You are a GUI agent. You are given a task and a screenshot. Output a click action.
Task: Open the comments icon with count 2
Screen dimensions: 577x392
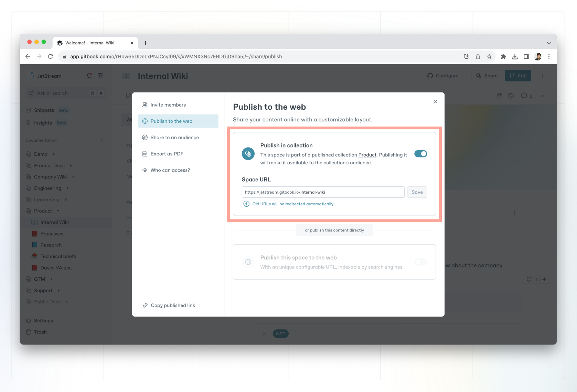point(527,96)
